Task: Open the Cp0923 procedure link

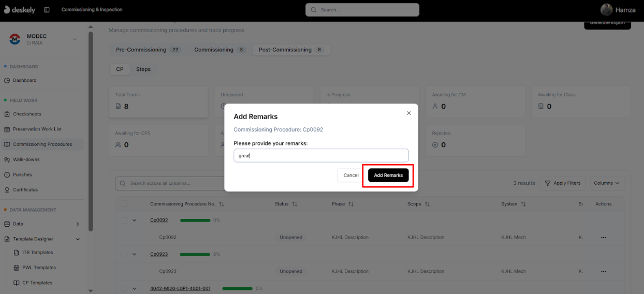Action: (x=159, y=254)
